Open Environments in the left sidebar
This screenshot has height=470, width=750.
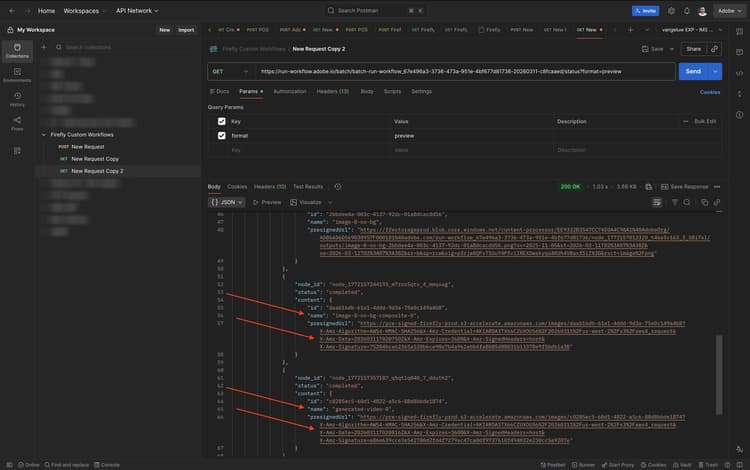(17, 75)
